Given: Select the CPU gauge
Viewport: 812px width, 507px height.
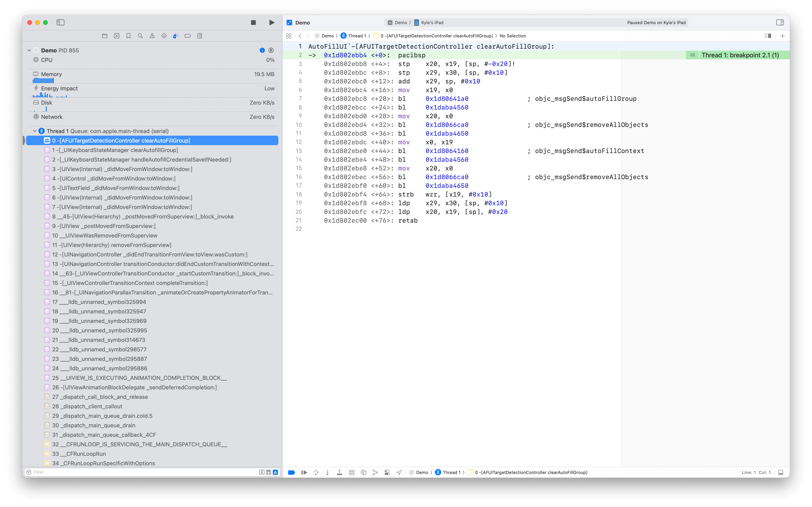Looking at the screenshot, I should pos(154,60).
